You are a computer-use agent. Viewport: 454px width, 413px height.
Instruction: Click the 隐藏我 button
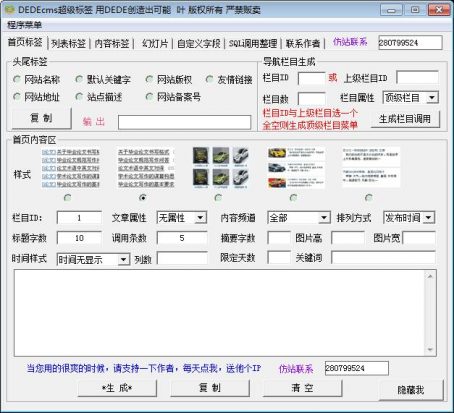click(x=411, y=390)
